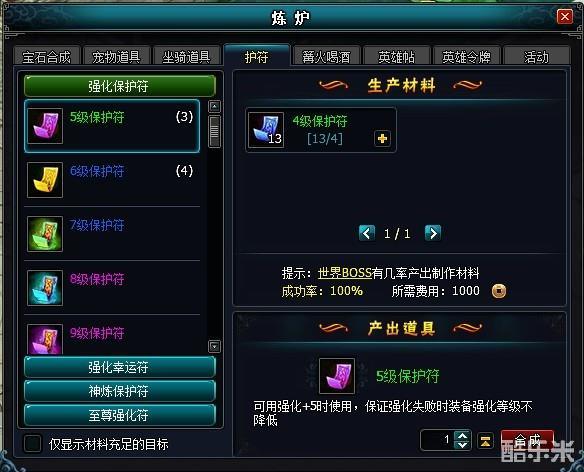This screenshot has height=472, width=584.
Task: Enable 仅显示材料充足的目标 checkbox
Action: click(x=32, y=444)
